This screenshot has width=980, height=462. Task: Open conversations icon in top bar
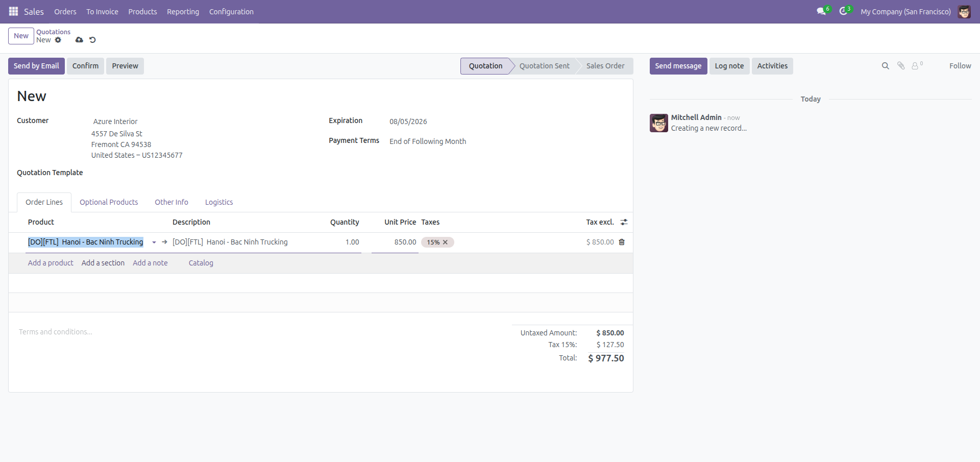(x=821, y=11)
